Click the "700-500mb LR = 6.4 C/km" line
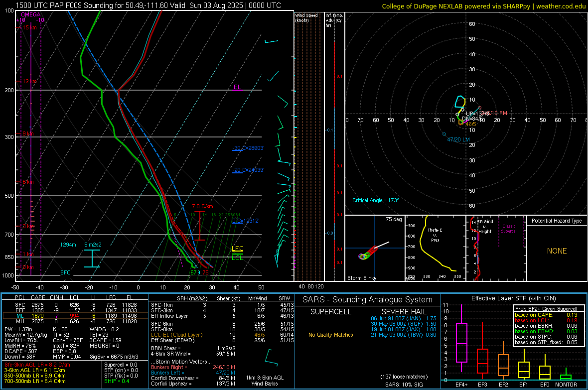The image size is (588, 390). pos(35,381)
